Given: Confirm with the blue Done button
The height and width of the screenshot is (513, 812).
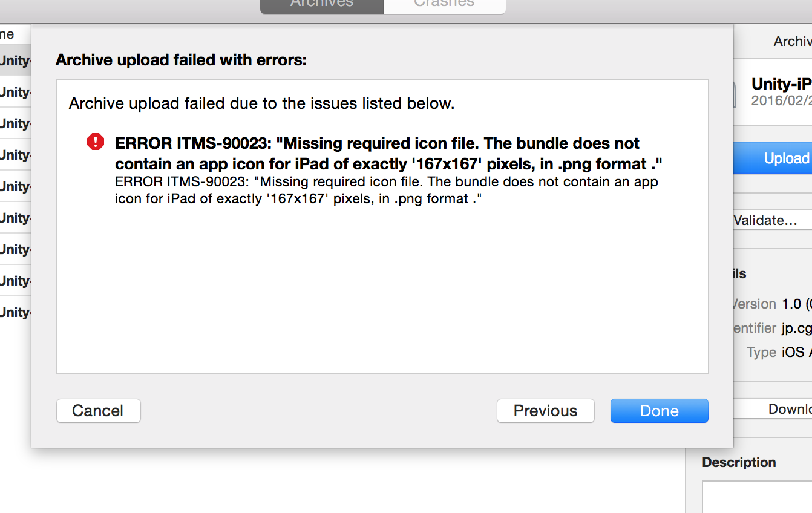Looking at the screenshot, I should 659,411.
